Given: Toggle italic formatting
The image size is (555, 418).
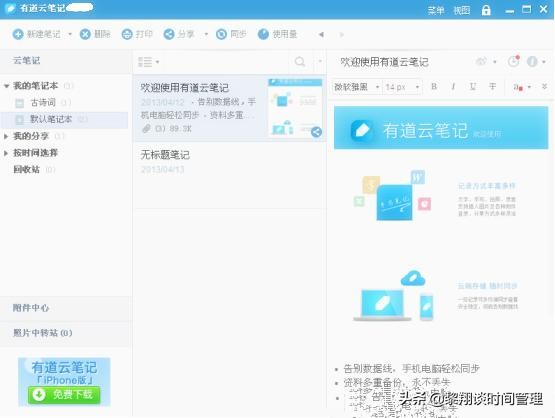Looking at the screenshot, I should 453,87.
